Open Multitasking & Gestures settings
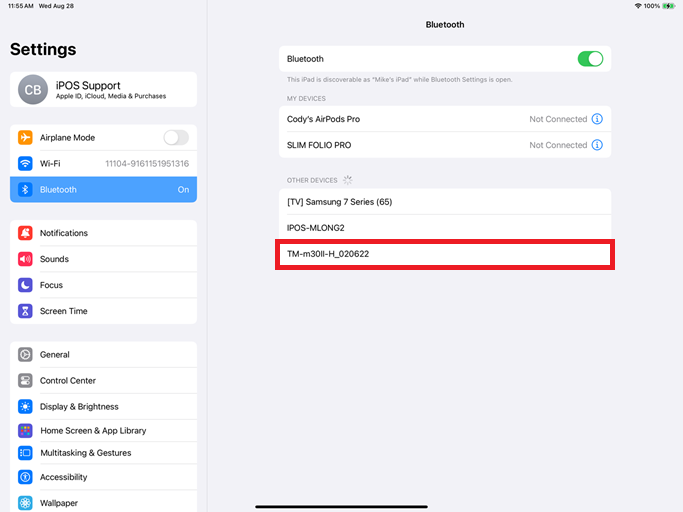The width and height of the screenshot is (683, 512). (103, 453)
